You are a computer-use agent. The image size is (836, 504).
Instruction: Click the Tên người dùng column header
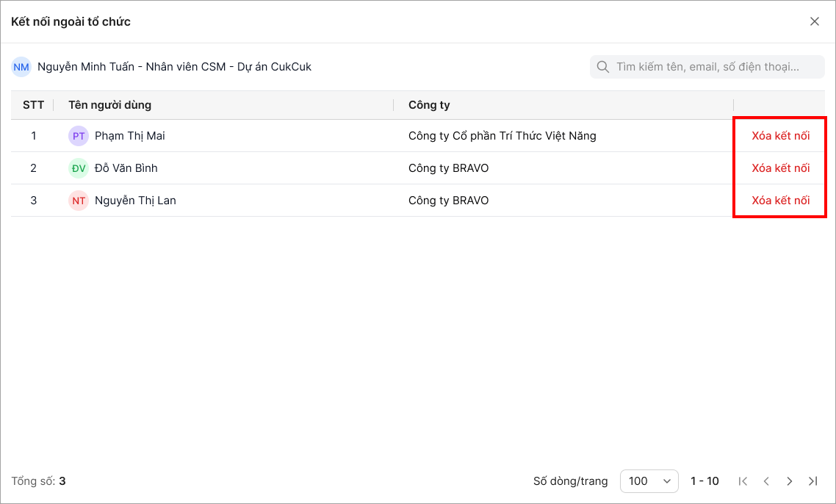(x=110, y=105)
